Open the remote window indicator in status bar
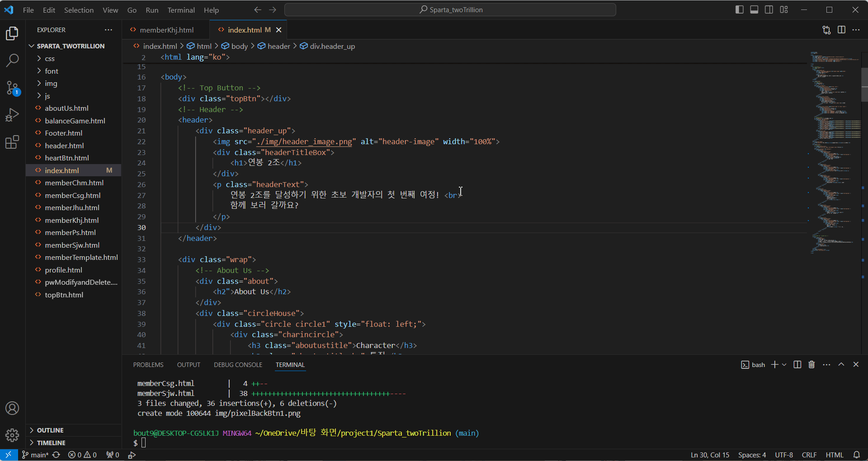This screenshot has height=461, width=868. (9, 455)
